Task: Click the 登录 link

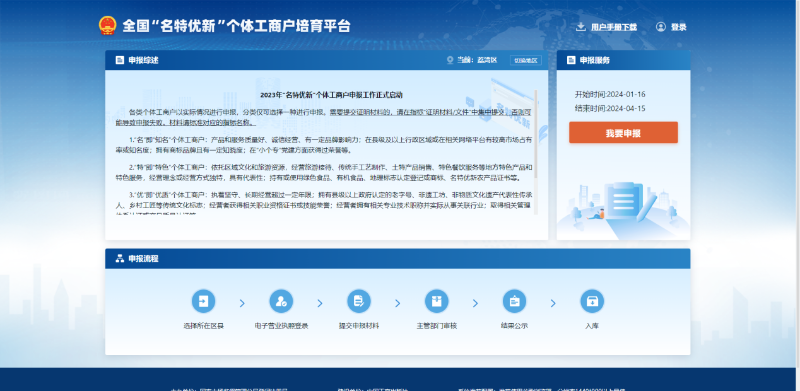Action: pos(679,27)
